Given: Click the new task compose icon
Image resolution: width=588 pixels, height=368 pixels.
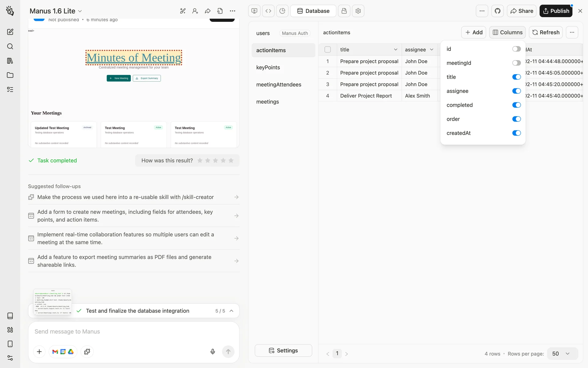Looking at the screenshot, I should tap(10, 32).
